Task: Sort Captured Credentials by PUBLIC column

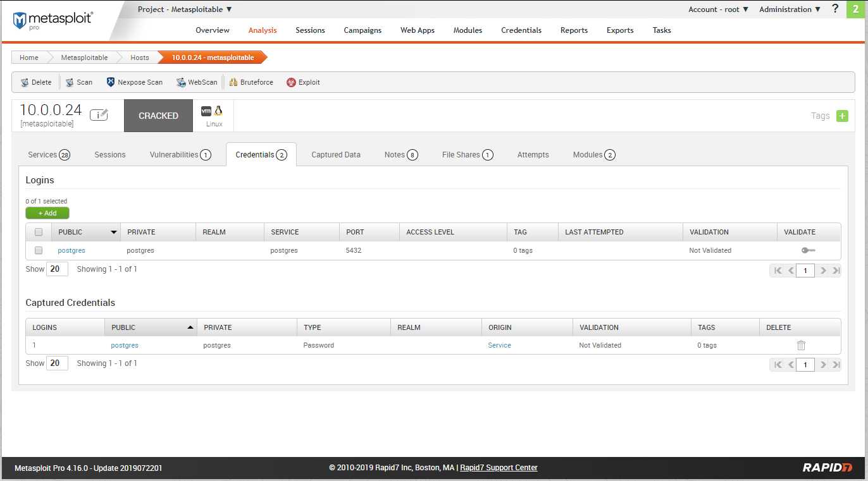Action: 151,327
